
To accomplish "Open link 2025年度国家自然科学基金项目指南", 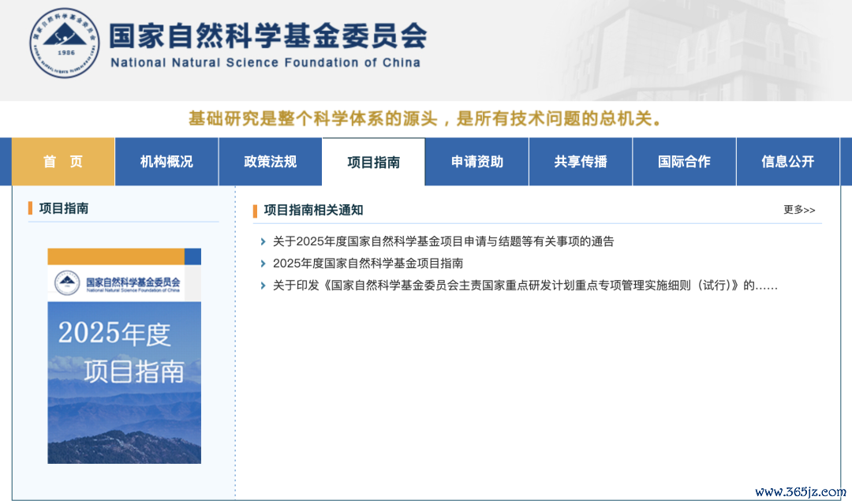I will 368,263.
